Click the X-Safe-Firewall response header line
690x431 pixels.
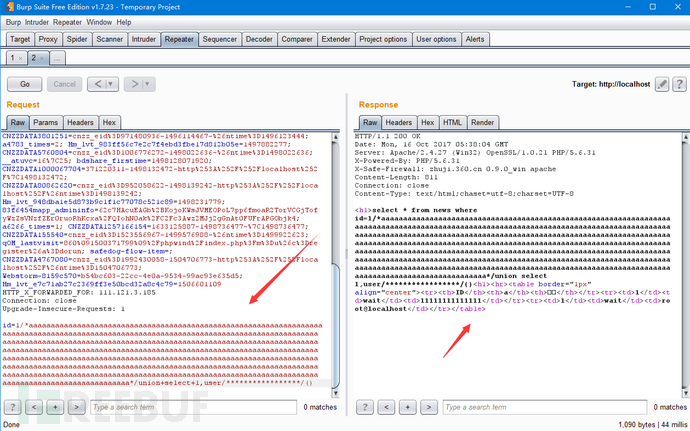point(455,169)
